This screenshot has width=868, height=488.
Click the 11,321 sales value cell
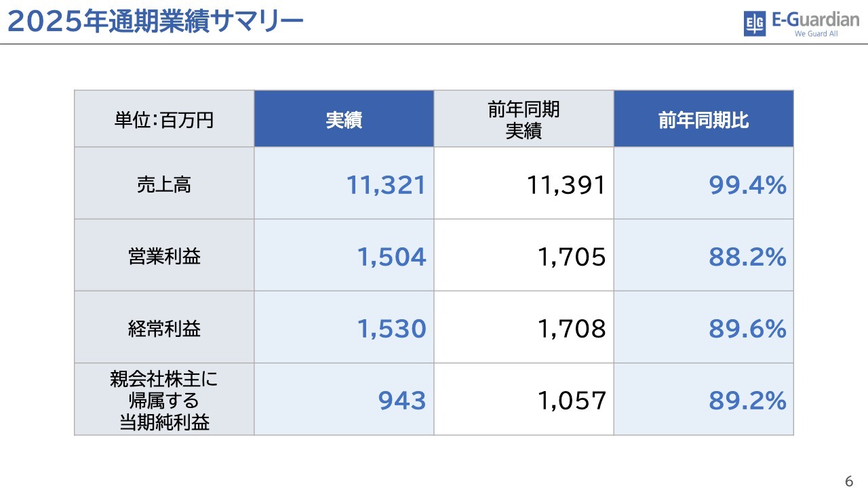tap(386, 185)
